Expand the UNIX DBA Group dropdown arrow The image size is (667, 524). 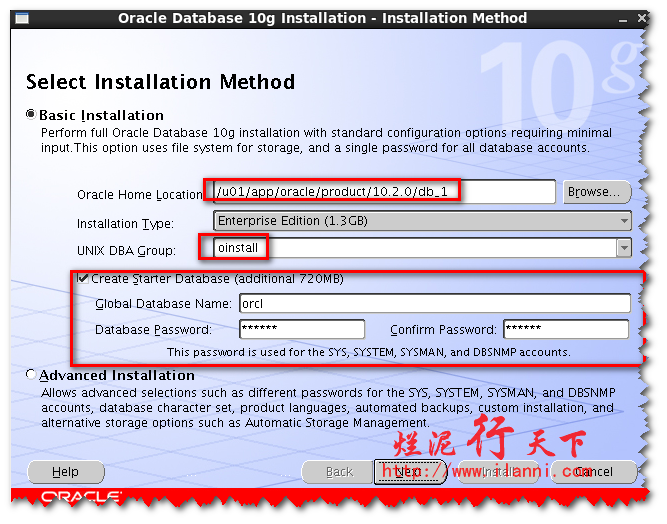click(x=624, y=248)
